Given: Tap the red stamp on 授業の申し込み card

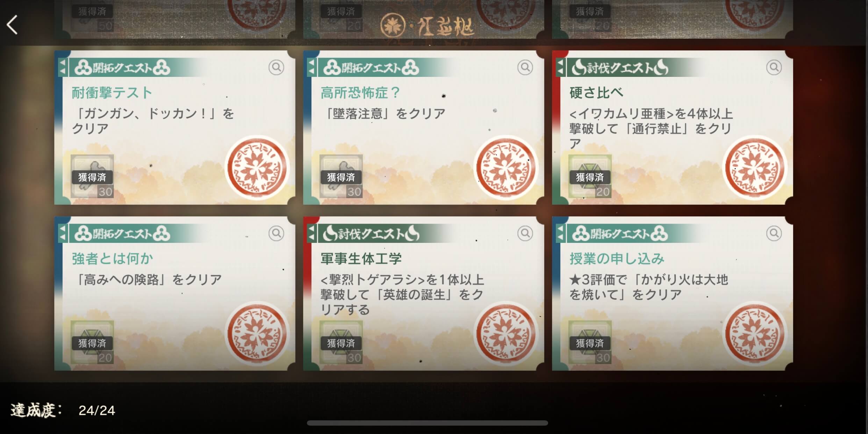Looking at the screenshot, I should pos(755,334).
